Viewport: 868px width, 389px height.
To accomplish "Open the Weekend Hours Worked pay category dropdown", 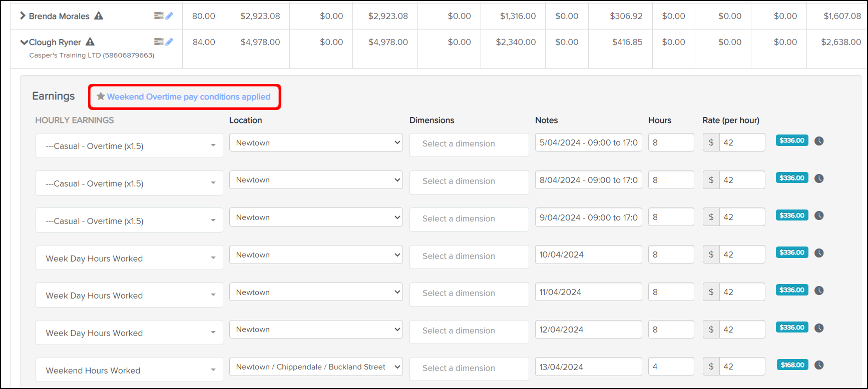I will (129, 370).
